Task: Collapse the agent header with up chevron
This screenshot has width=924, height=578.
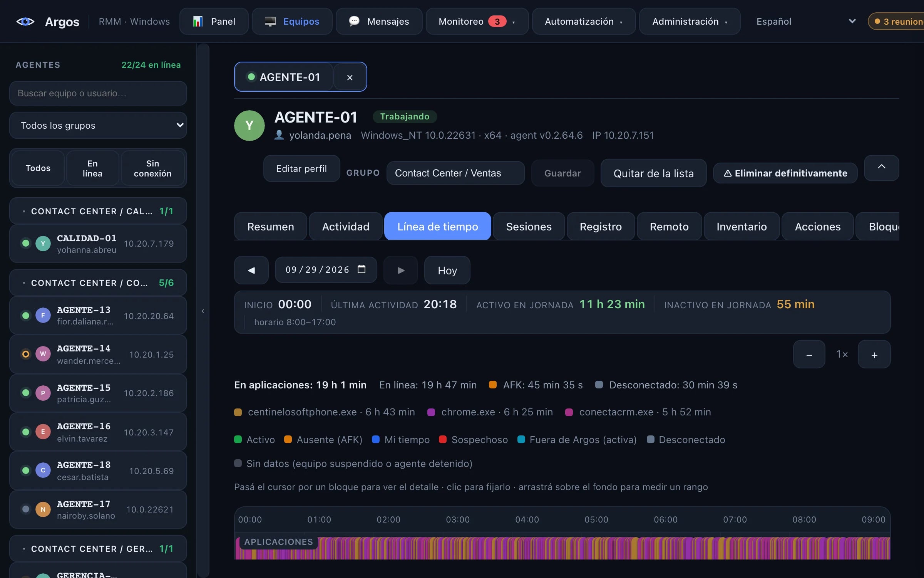Action: point(881,168)
